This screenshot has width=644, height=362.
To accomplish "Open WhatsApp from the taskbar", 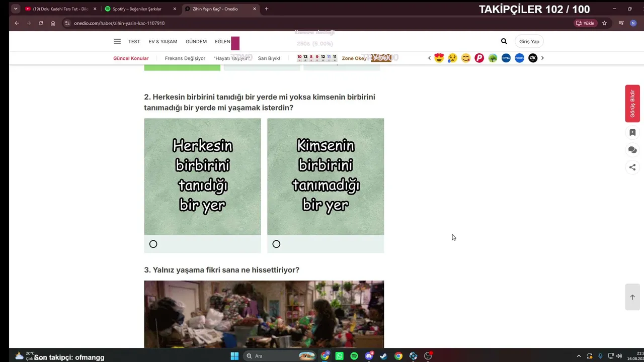I will (340, 356).
